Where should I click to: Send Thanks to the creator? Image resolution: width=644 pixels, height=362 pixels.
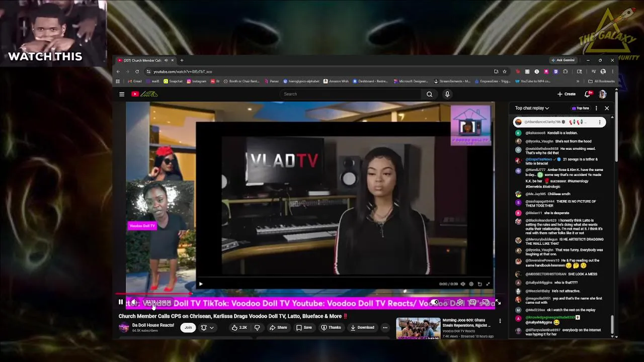(331, 327)
